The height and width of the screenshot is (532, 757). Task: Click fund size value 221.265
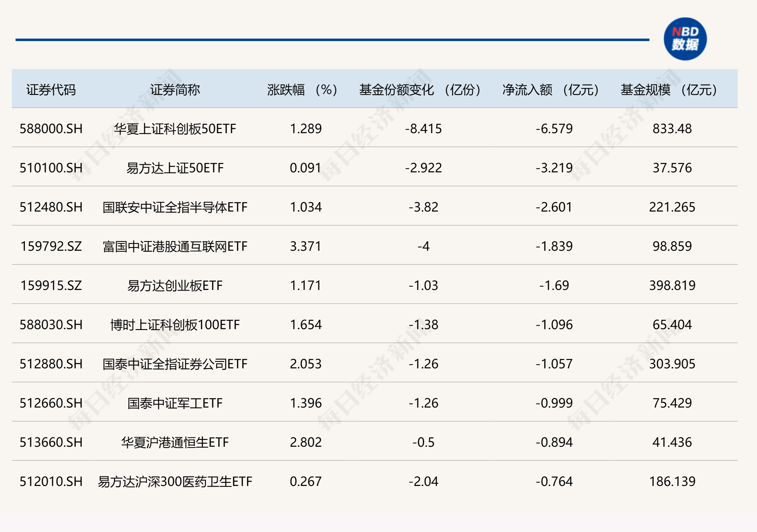pyautogui.click(x=672, y=207)
